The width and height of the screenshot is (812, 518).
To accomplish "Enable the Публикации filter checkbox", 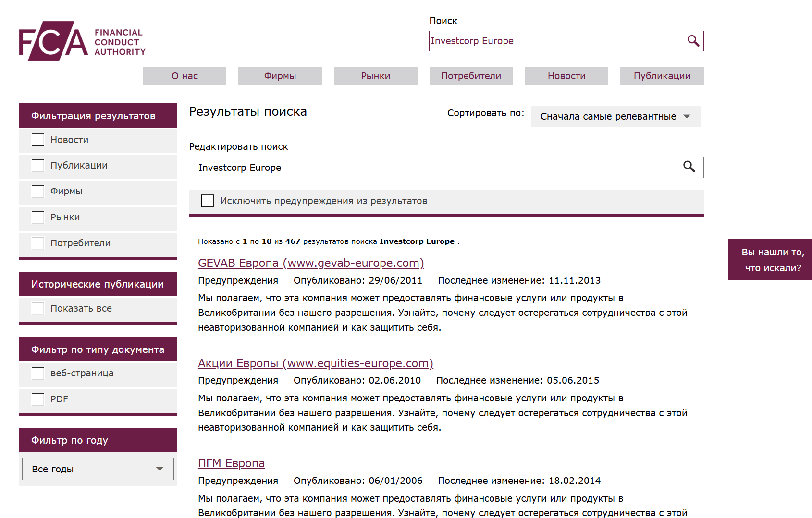I will (x=37, y=165).
